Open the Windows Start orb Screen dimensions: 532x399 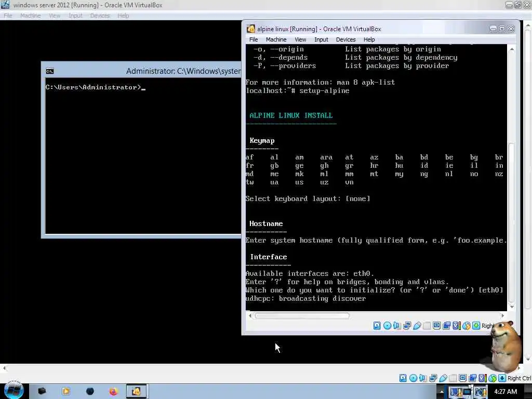click(x=14, y=391)
